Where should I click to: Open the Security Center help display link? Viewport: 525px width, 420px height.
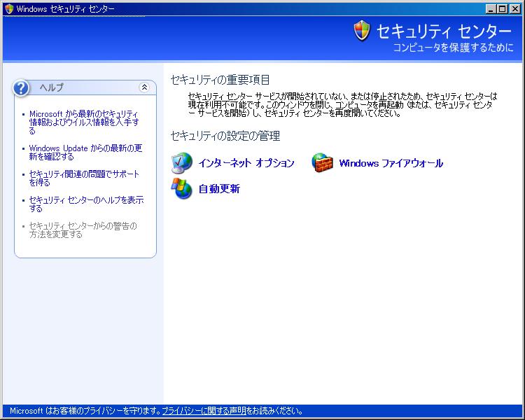click(x=86, y=204)
